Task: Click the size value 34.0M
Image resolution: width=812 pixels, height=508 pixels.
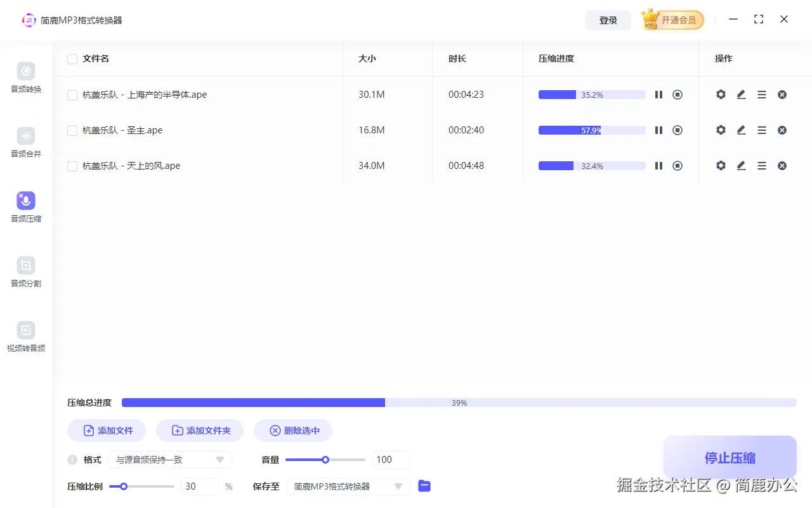Action: tap(372, 166)
